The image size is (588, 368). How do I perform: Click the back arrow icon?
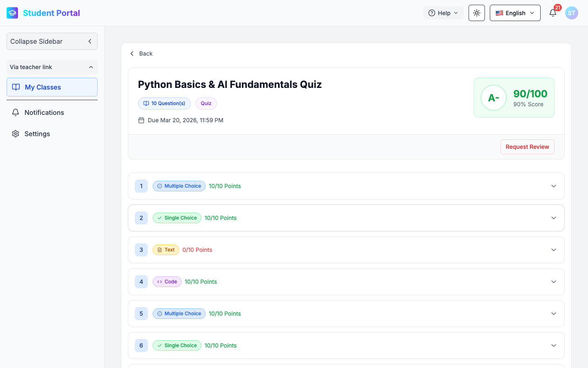[132, 54]
